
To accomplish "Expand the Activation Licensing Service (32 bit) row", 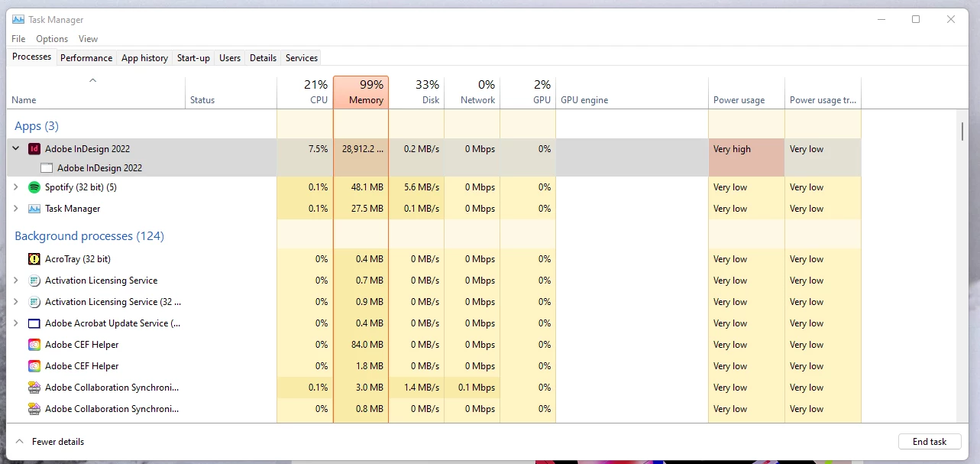I will point(15,302).
